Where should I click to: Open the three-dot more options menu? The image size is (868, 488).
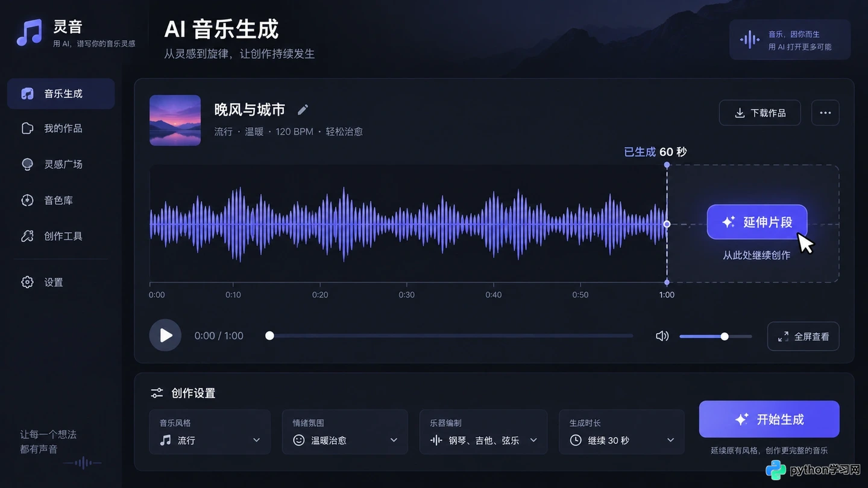click(825, 113)
